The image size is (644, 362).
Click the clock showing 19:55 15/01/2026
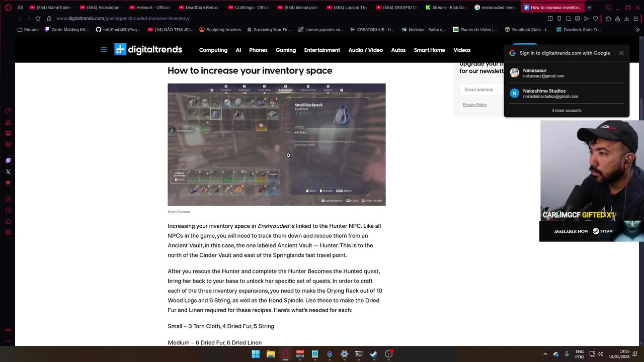619,354
